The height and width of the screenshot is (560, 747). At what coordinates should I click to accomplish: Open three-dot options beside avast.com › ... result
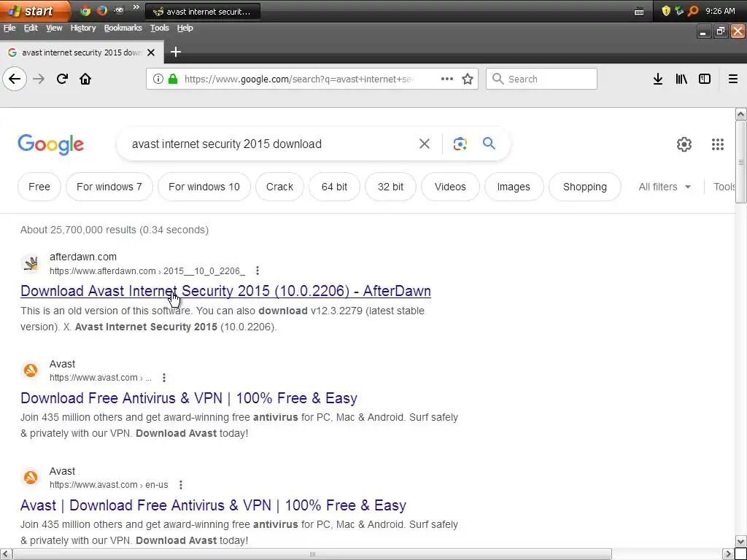click(164, 378)
